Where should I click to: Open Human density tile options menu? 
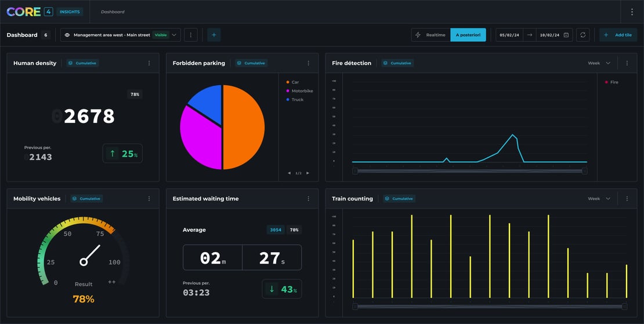tap(149, 63)
